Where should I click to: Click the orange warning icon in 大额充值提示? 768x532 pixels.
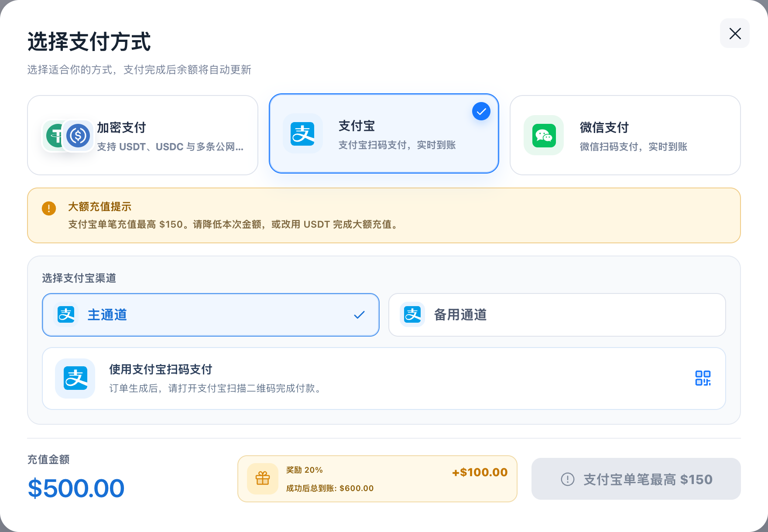49,208
